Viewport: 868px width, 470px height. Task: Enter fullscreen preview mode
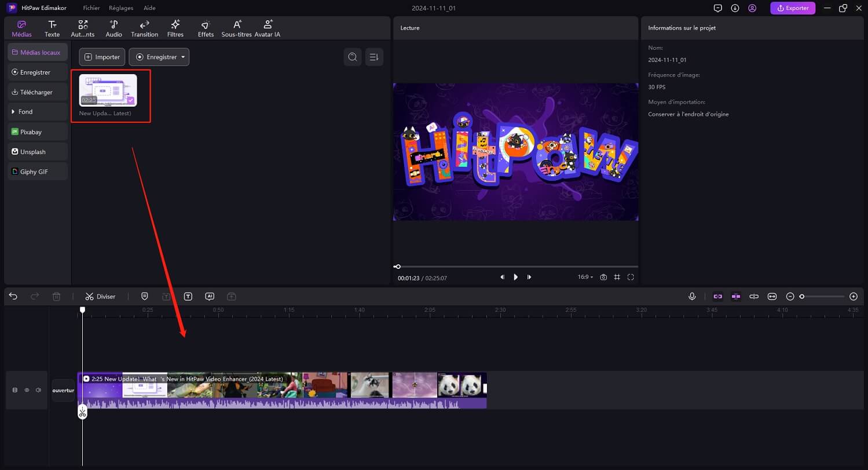(631, 278)
